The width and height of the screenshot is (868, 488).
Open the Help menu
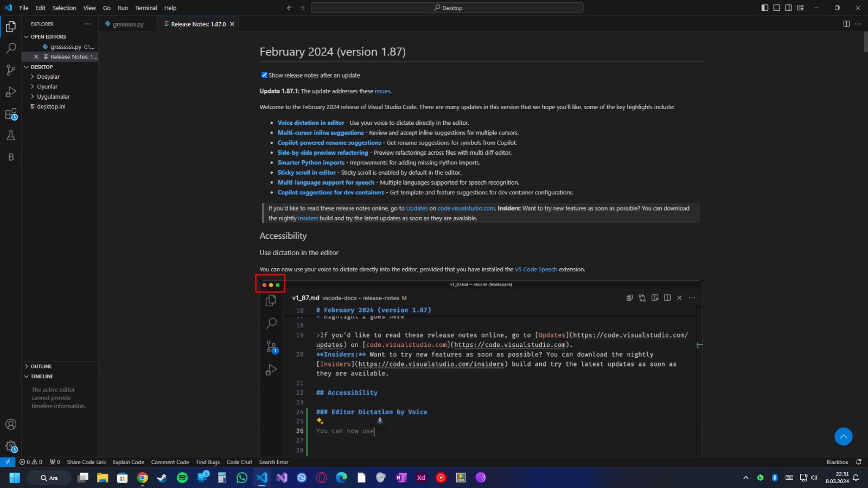pos(170,8)
